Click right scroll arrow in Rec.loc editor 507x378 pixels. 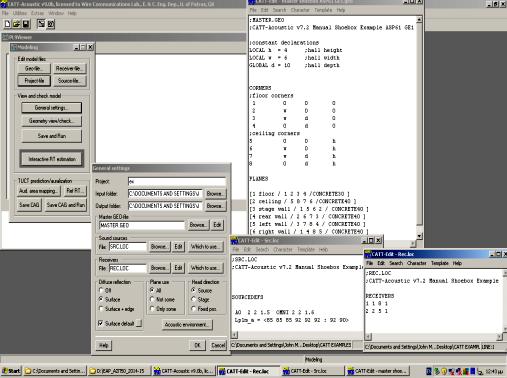pyautogui.click(x=499, y=337)
